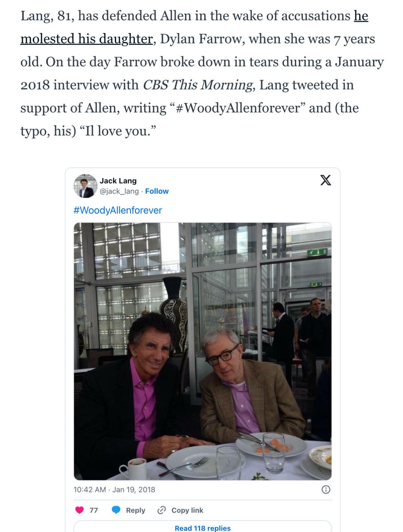Click the X logo in the embedded tweet
The image size is (403, 532).
point(325,181)
